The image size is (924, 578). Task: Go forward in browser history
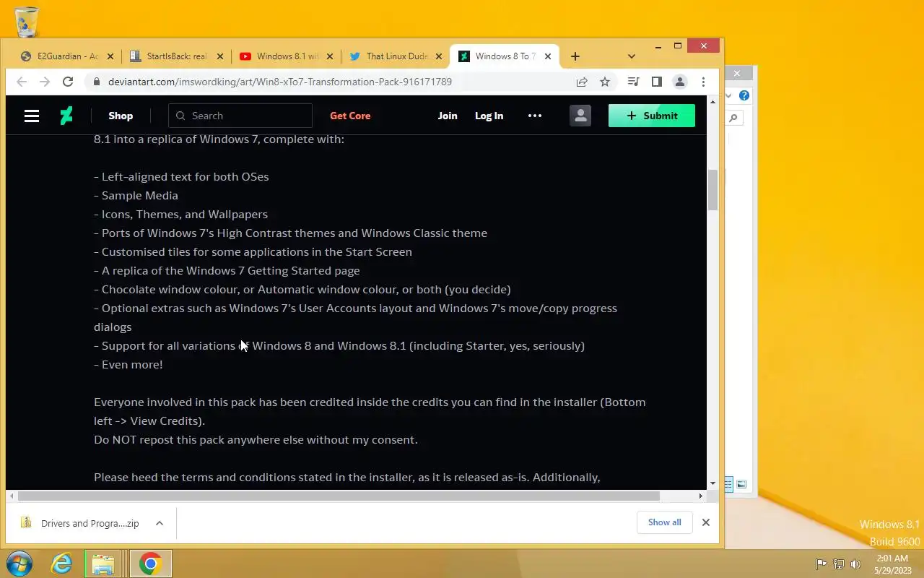[x=45, y=82]
